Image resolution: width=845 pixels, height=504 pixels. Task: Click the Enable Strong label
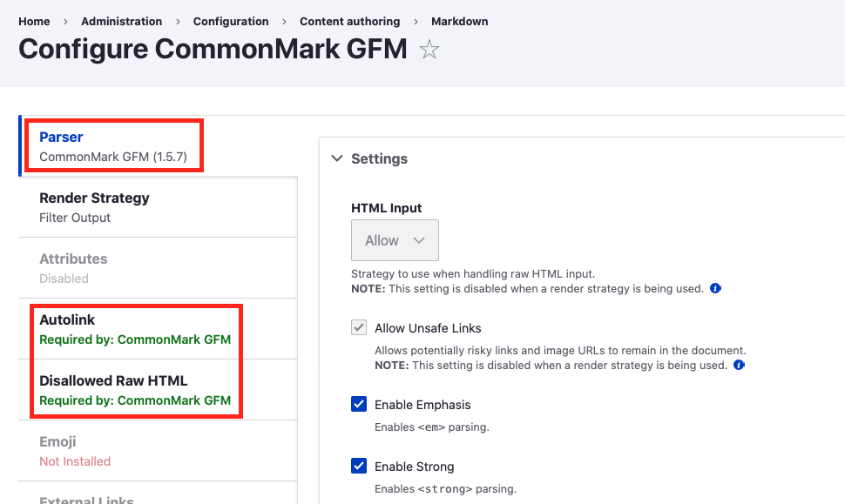(415, 467)
